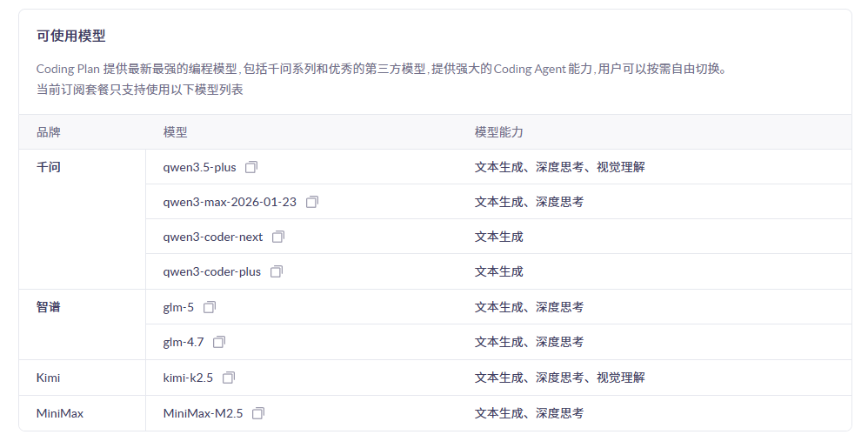This screenshot has width=868, height=448.
Task: Click the 模型 column header
Action: point(175,132)
